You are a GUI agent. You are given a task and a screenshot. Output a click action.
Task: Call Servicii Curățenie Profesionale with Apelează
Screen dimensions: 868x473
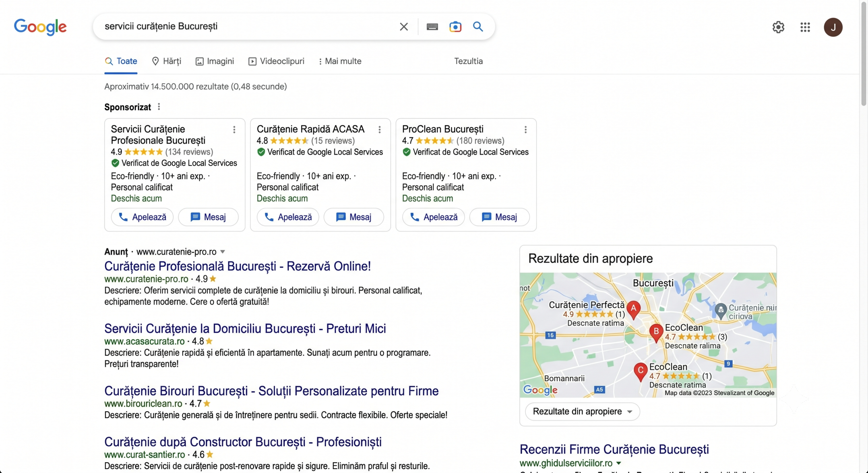pyautogui.click(x=142, y=217)
